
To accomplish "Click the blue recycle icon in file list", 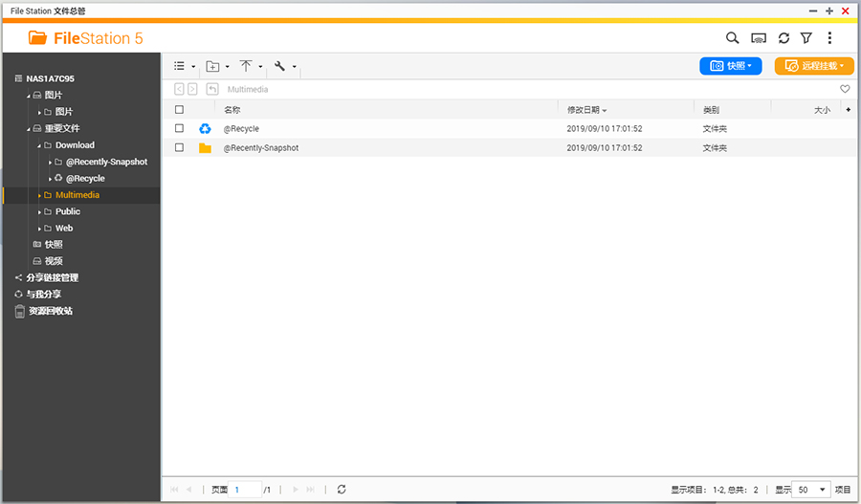I will (205, 128).
